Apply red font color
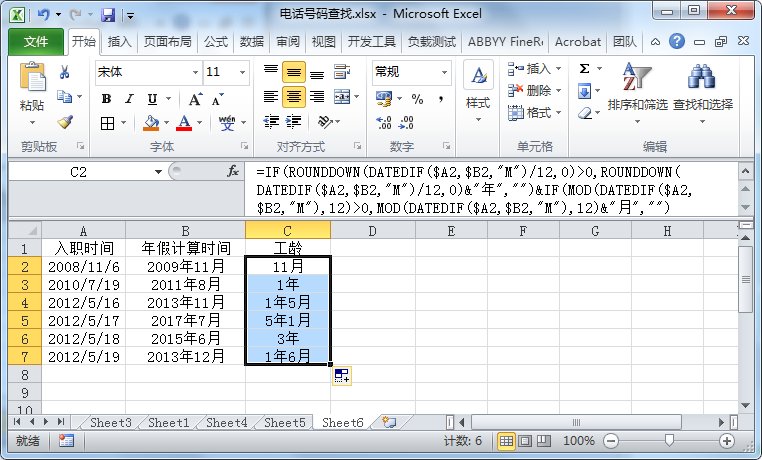The image size is (762, 460). pos(184,123)
